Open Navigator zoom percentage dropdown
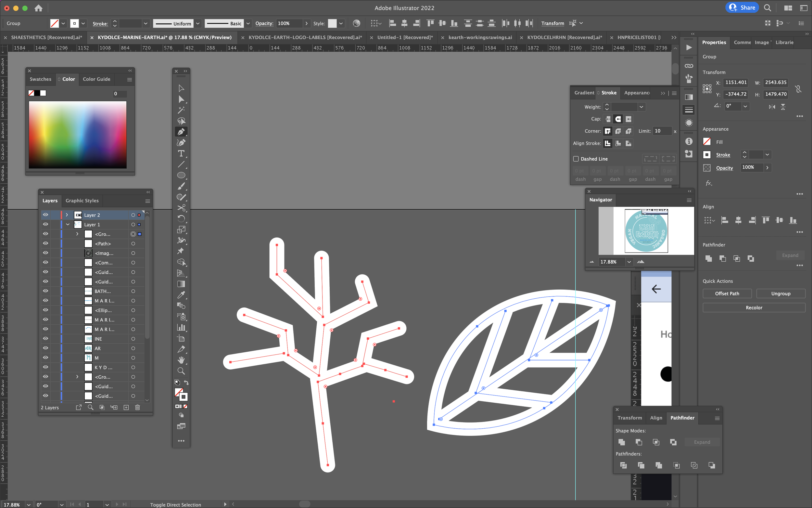812x508 pixels. click(x=629, y=262)
